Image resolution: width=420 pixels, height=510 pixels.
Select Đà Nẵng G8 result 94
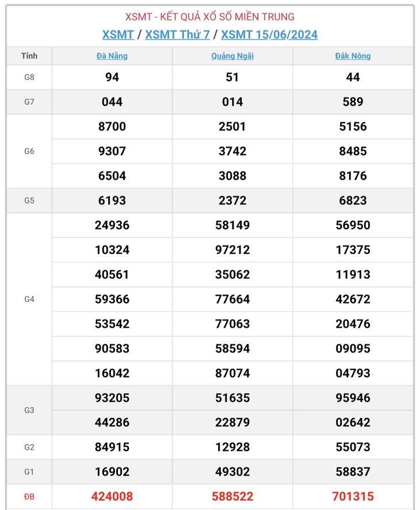[x=112, y=77]
